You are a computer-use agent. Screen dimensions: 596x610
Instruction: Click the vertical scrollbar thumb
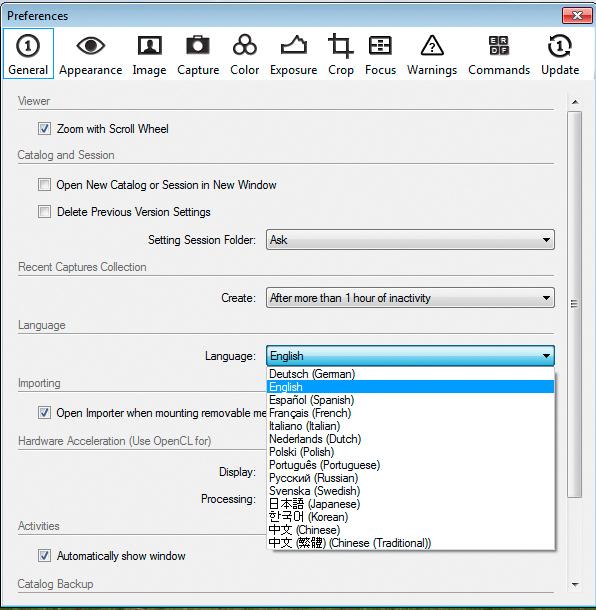pos(575,304)
